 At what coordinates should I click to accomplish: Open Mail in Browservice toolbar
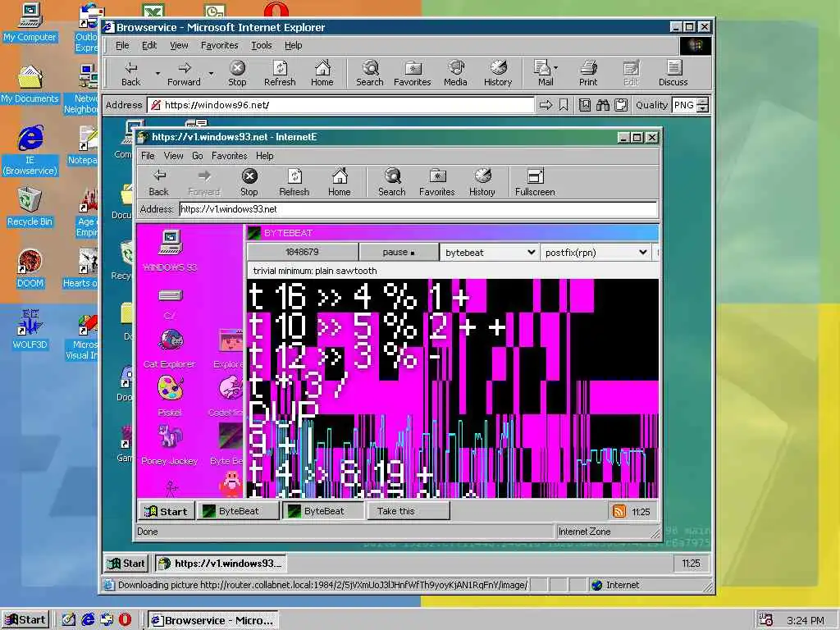(x=544, y=74)
